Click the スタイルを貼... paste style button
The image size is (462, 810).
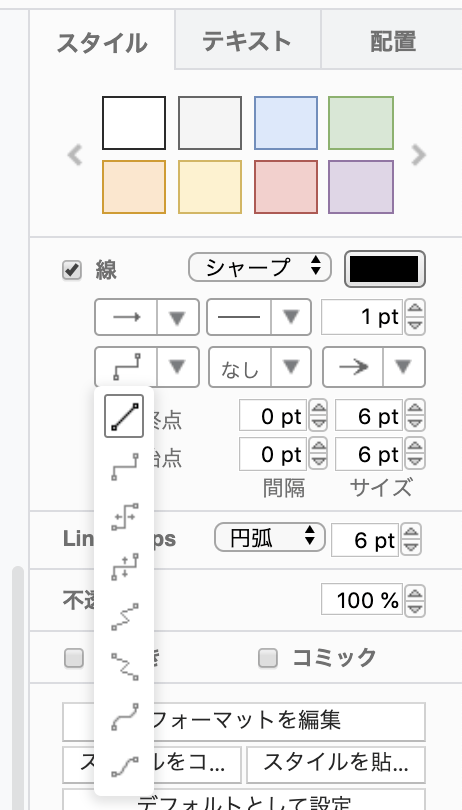(336, 764)
